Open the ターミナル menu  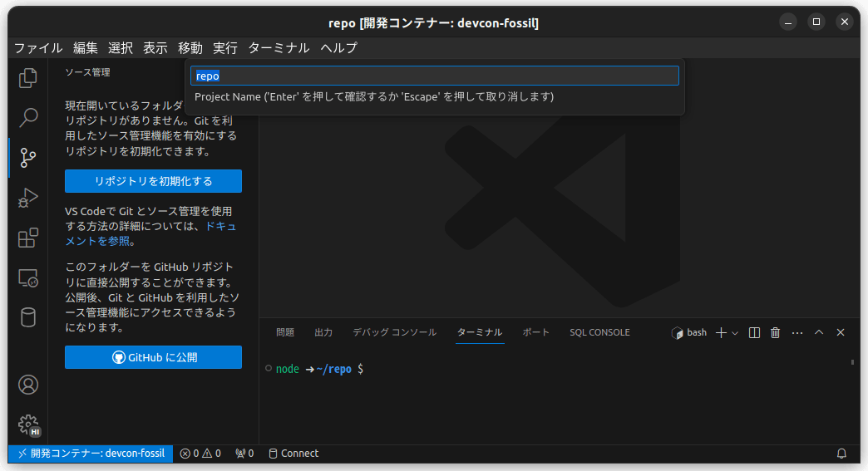pos(279,48)
